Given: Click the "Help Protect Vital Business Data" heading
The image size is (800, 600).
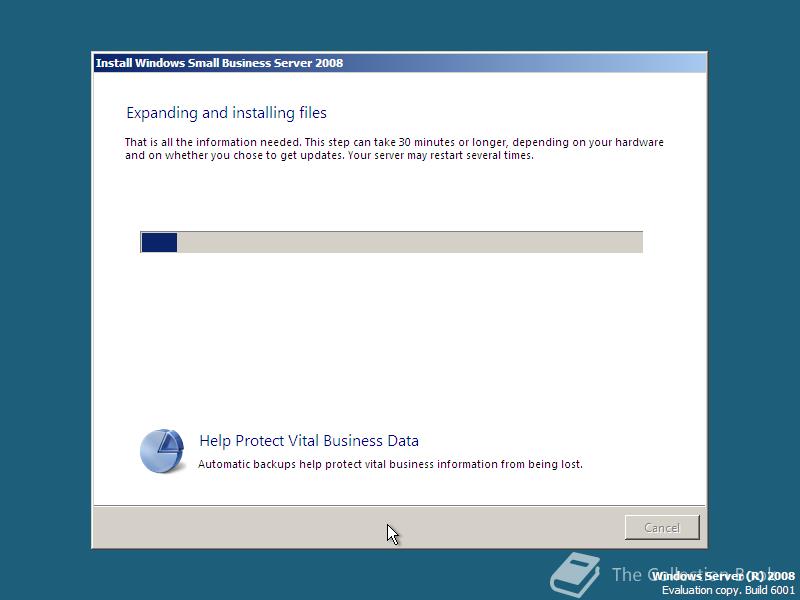Looking at the screenshot, I should pyautogui.click(x=309, y=441).
